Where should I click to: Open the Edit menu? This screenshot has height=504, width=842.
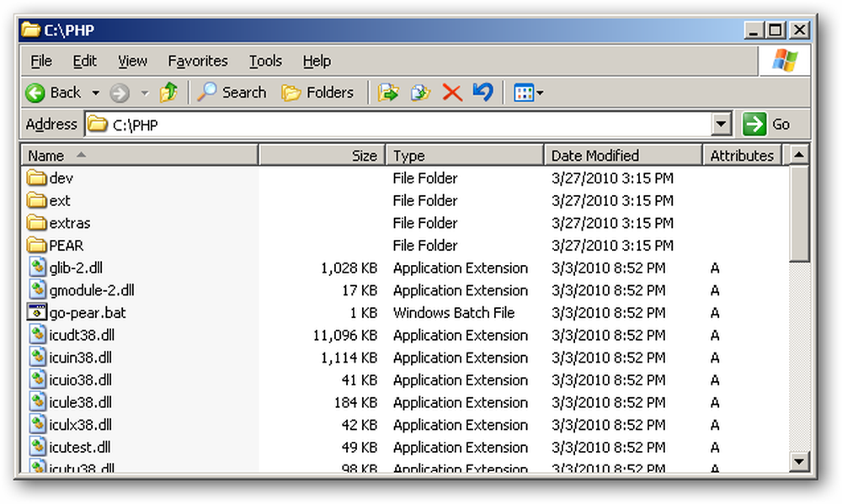(85, 61)
